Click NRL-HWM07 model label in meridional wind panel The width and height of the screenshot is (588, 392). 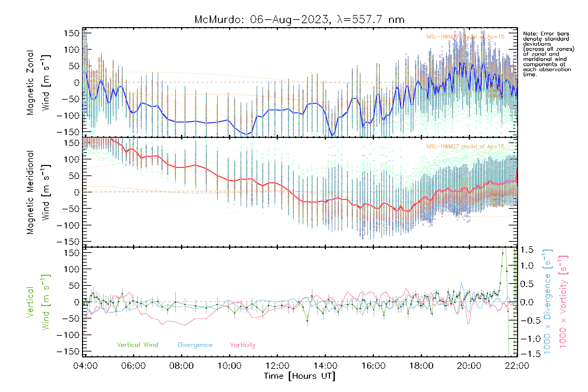click(465, 147)
